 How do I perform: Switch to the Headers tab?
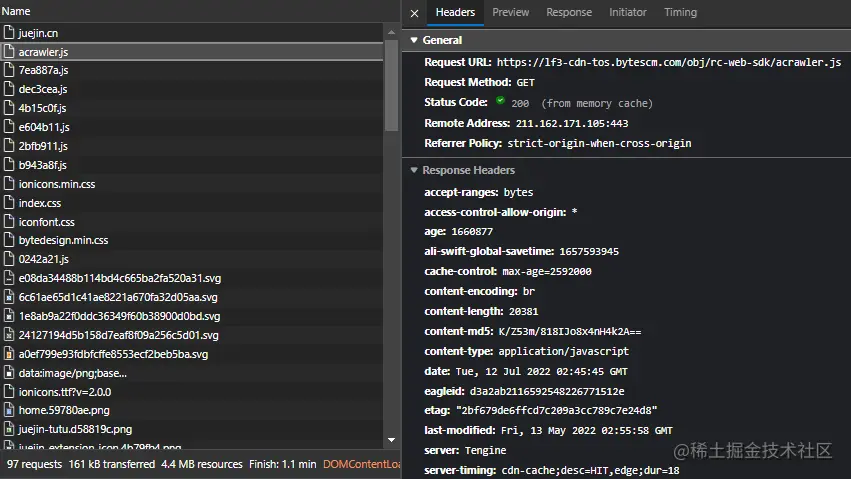point(455,12)
